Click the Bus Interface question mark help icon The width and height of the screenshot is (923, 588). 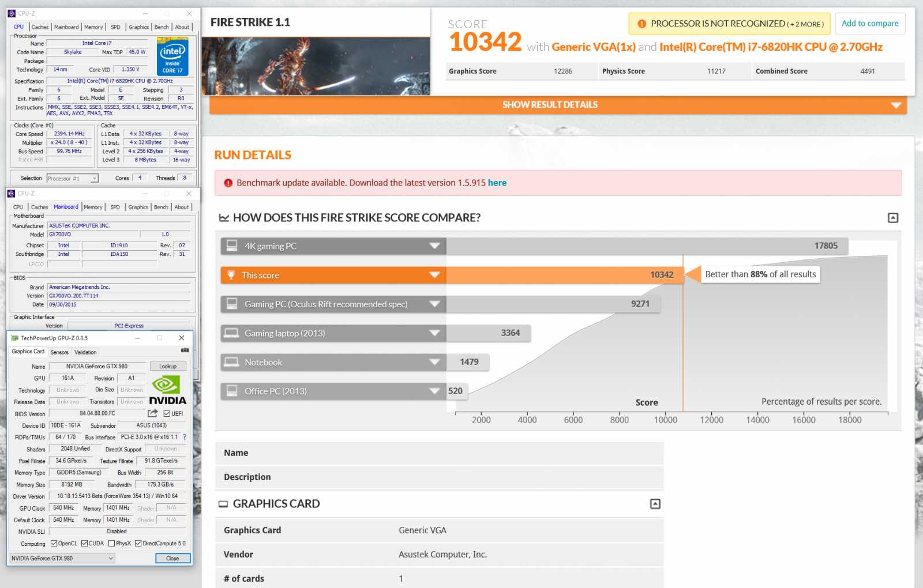pos(184,437)
